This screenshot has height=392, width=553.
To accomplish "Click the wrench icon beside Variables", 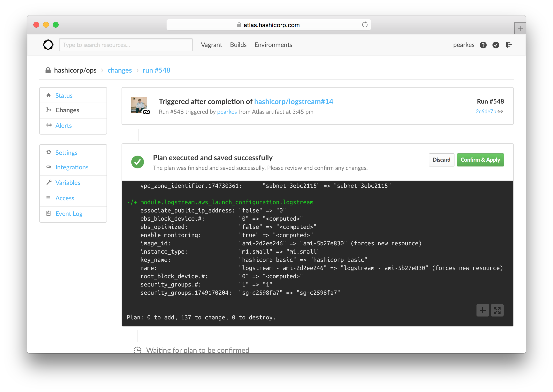I will tap(49, 182).
